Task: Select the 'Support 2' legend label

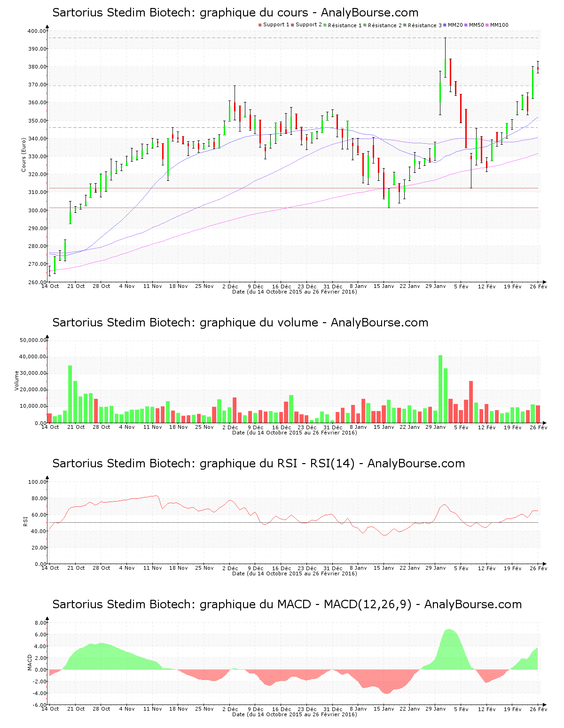Action: [309, 25]
